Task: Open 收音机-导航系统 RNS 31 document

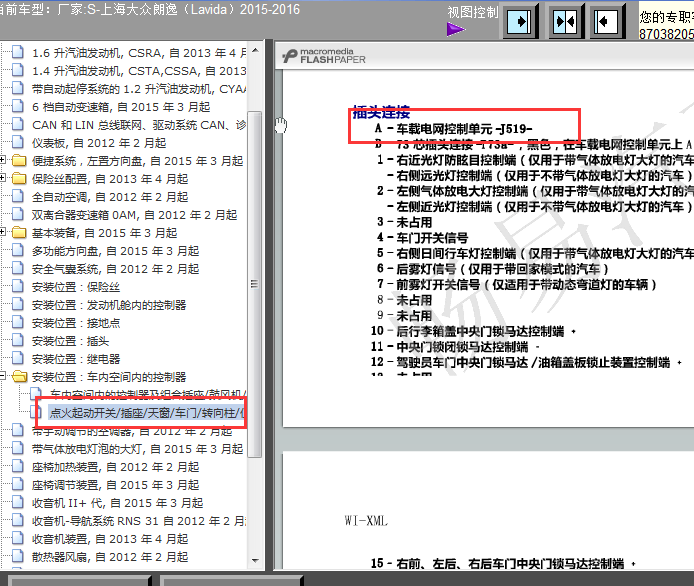Action: point(139,521)
